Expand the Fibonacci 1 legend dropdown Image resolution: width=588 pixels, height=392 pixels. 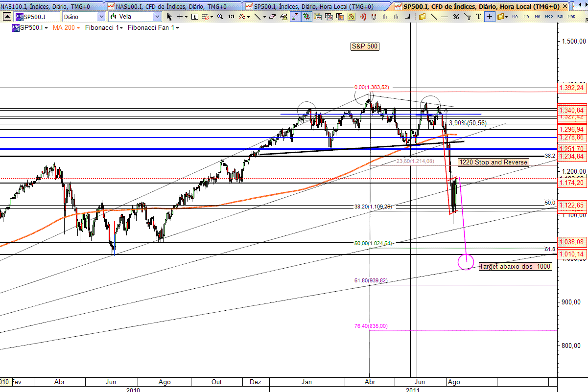(122, 28)
